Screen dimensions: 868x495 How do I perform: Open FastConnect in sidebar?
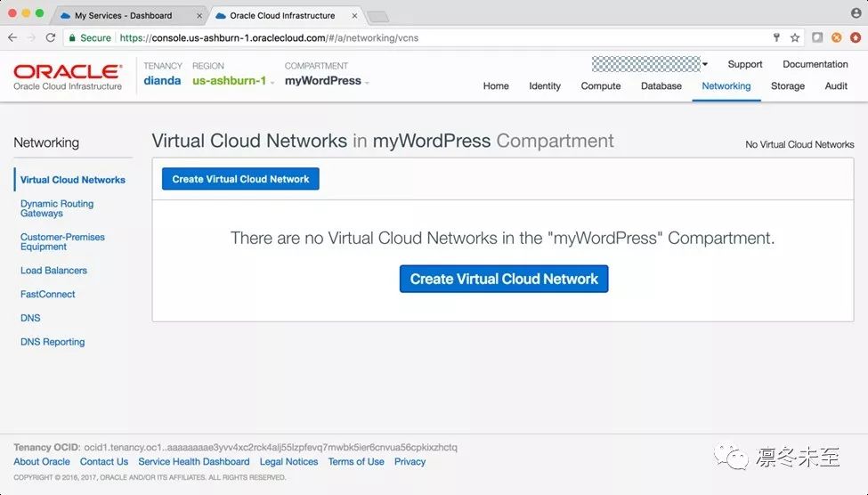(x=47, y=294)
